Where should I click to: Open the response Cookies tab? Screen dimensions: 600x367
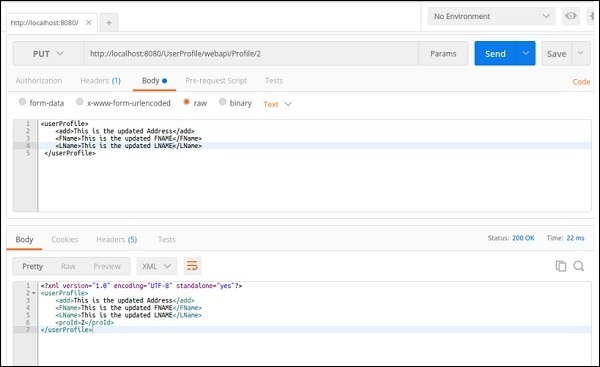point(65,240)
